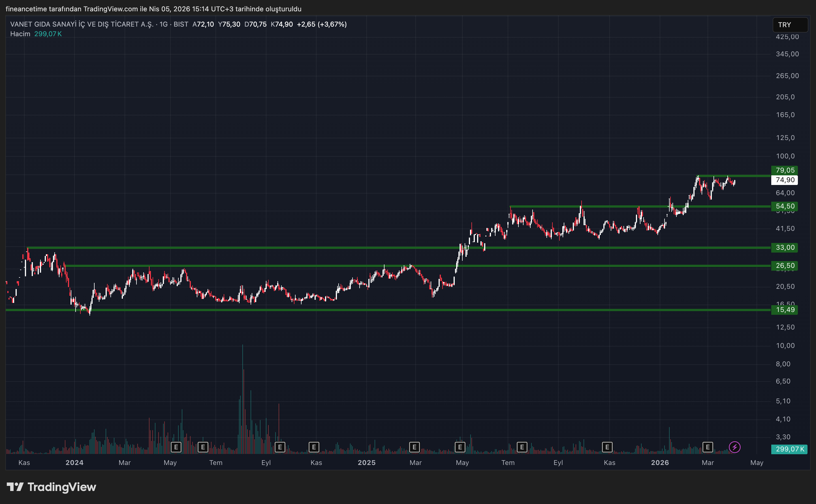Viewport: 816px width, 504px height.
Task: Click the earnings E marker right of Tem 2025
Action: tap(522, 447)
